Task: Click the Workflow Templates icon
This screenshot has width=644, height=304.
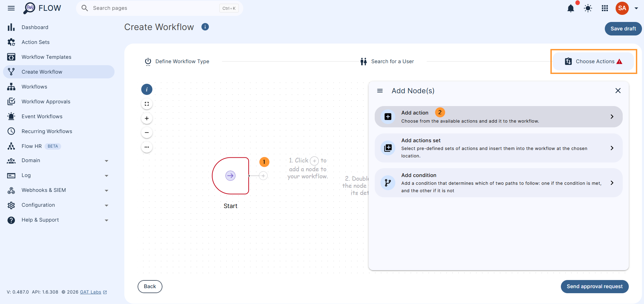Action: click(x=11, y=57)
